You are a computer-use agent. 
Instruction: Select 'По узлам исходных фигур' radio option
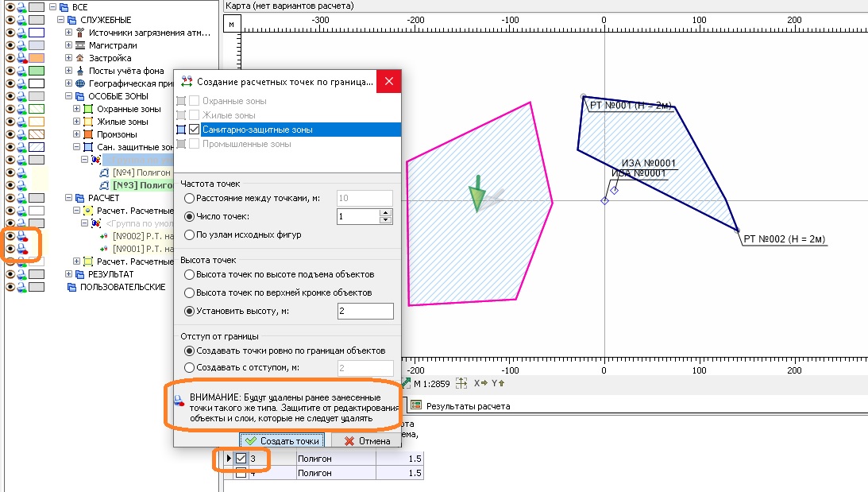[x=189, y=234]
